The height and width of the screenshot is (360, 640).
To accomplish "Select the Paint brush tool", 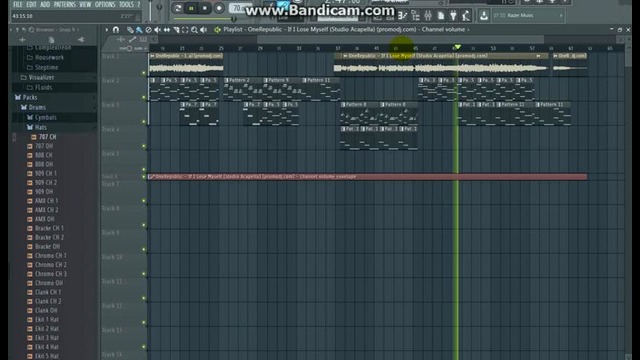I will click(139, 30).
